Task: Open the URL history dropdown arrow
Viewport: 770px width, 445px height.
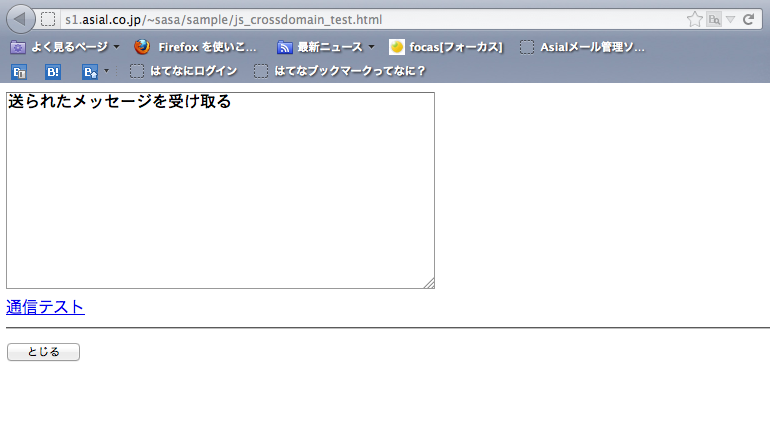Action: 731,19
